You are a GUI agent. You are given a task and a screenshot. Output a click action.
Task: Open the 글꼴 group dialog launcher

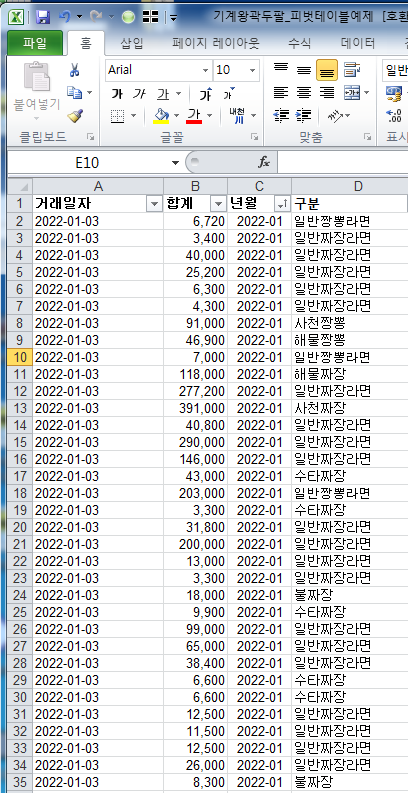(255, 137)
